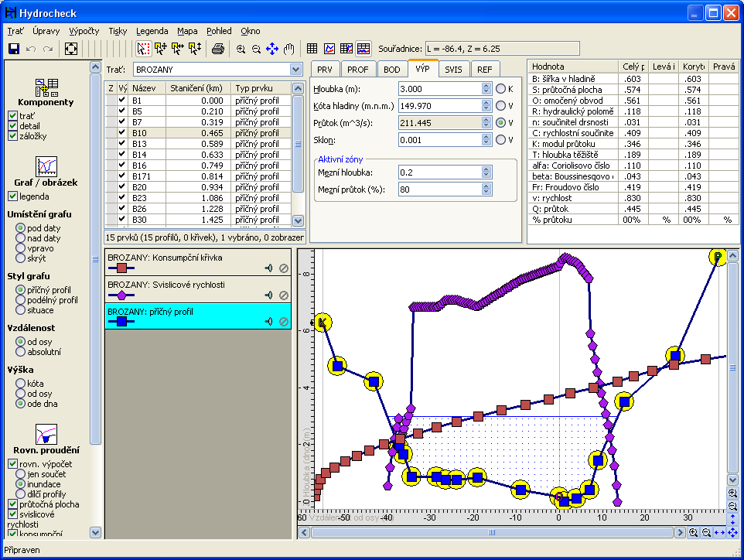Open the Výpočty menu
The width and height of the screenshot is (744, 560).
pos(84,32)
